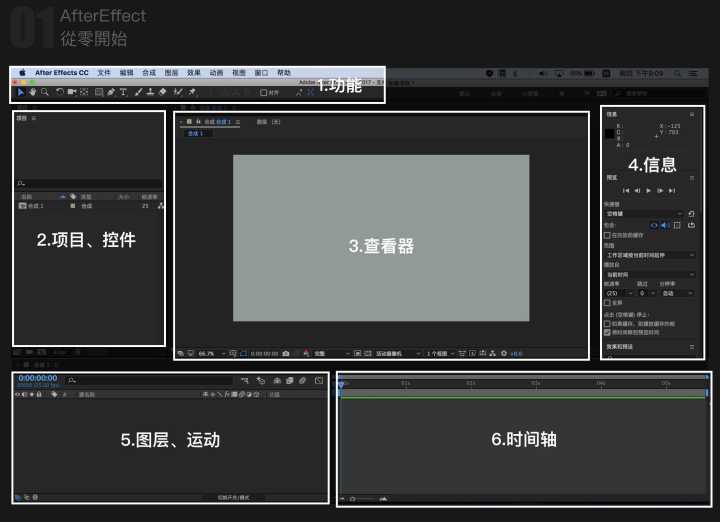
Task: Open the skip frames dropdown
Action: [647, 293]
